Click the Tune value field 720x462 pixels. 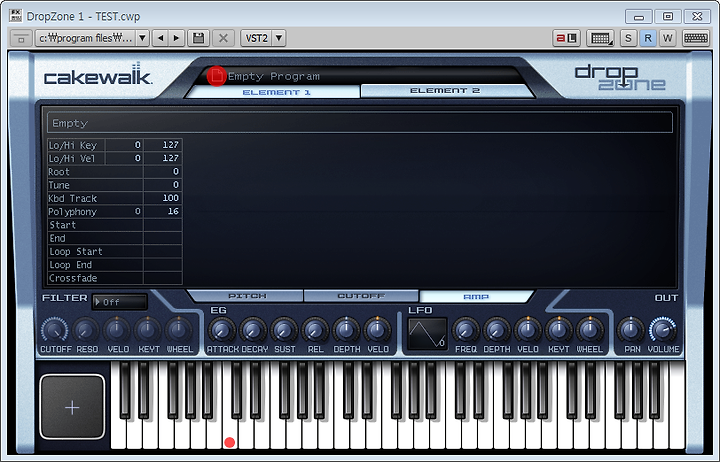tap(163, 185)
